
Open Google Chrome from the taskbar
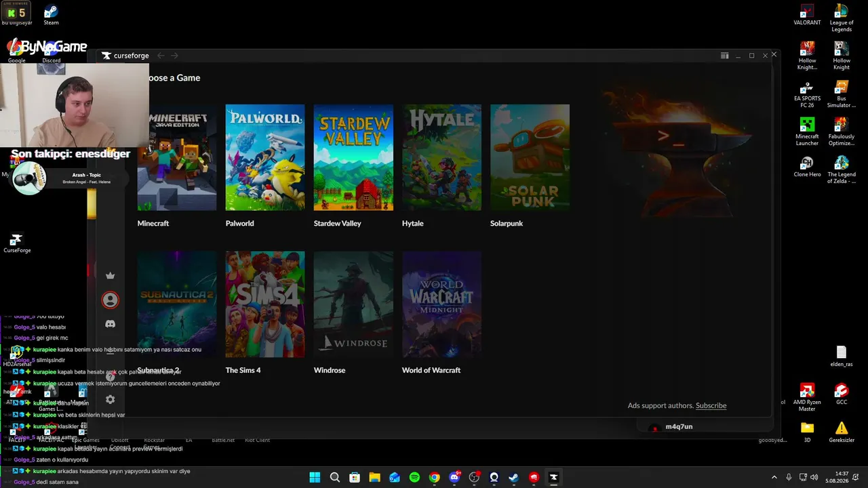(434, 477)
